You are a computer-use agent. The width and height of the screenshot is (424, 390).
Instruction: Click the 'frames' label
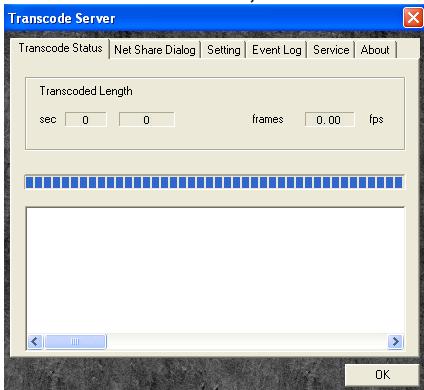pyautogui.click(x=268, y=119)
